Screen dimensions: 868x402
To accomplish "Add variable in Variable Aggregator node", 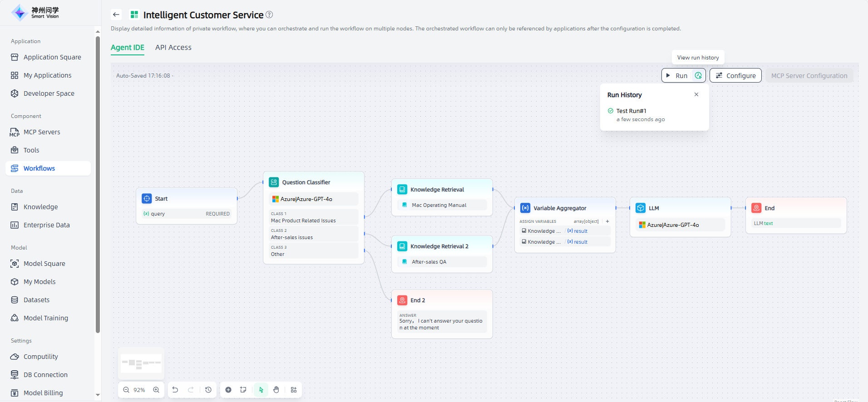I will (607, 221).
